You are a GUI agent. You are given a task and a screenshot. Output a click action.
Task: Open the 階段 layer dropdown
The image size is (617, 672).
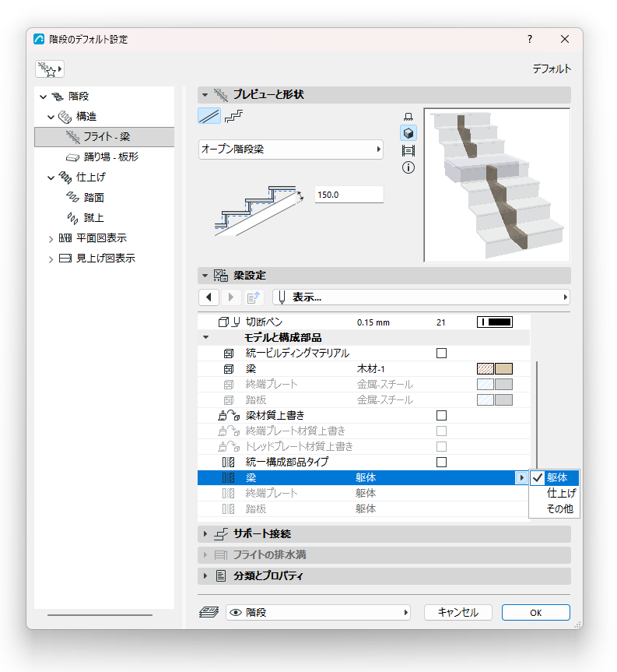pos(318,612)
